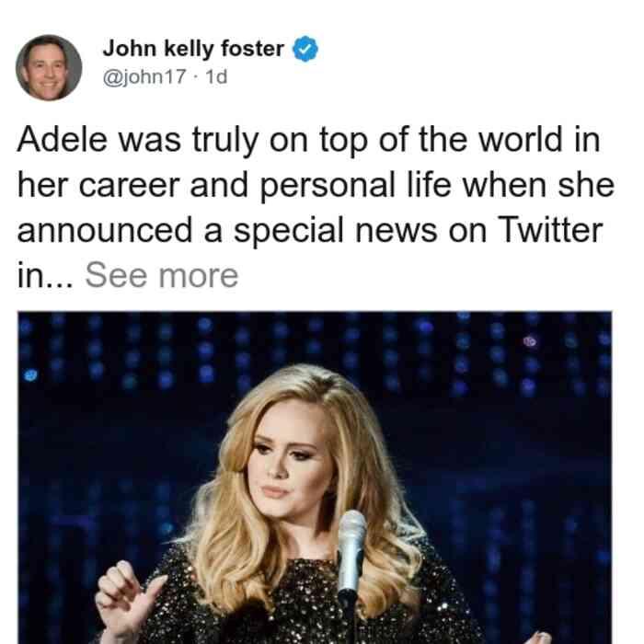Image resolution: width=644 pixels, height=644 pixels.
Task: Click the phrase 'personal life'
Action: [355, 186]
